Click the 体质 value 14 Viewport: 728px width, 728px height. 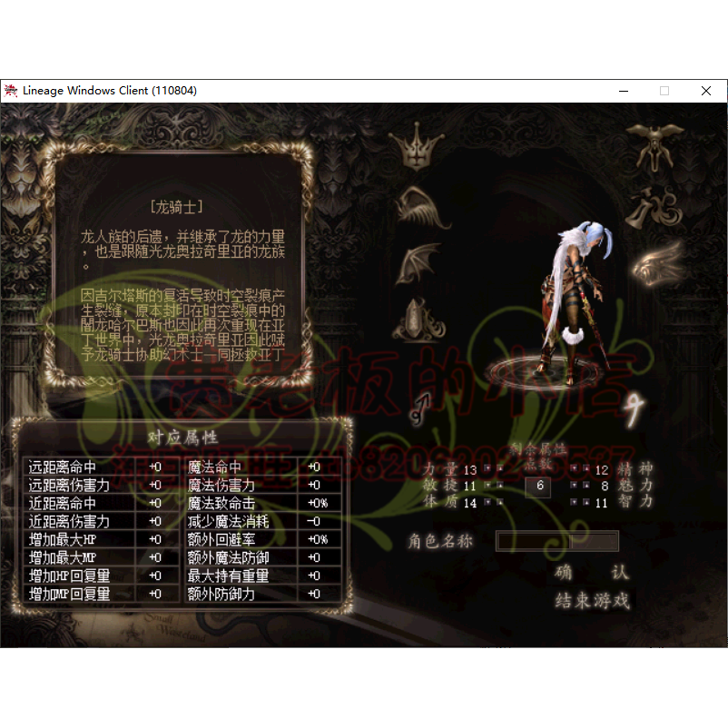tap(470, 503)
